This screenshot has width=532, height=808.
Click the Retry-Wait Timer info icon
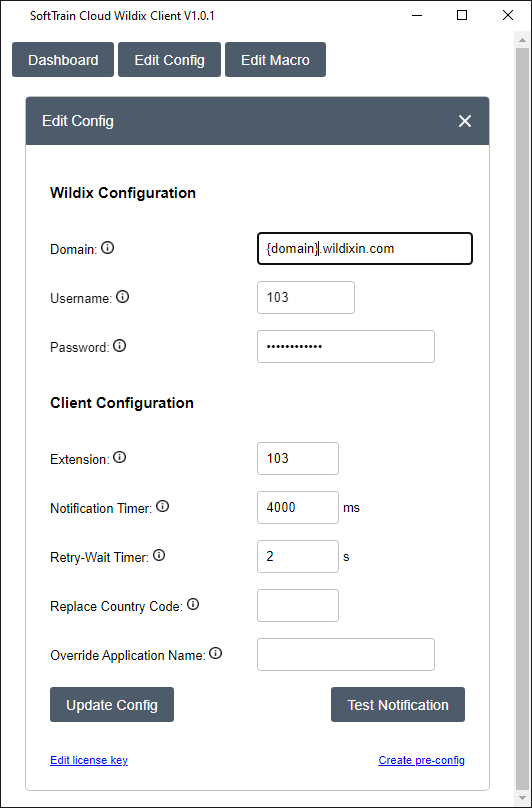point(159,556)
